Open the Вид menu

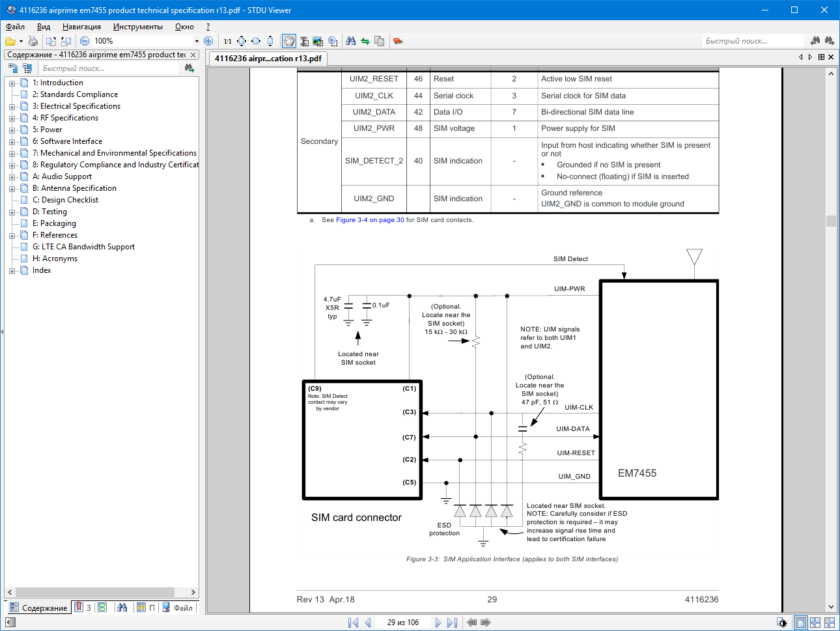click(44, 27)
